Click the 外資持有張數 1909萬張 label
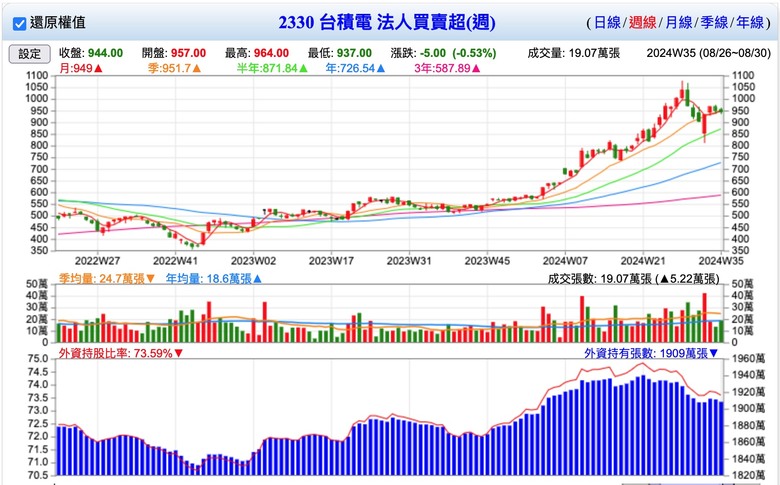The width and height of the screenshot is (780, 485). point(651,353)
